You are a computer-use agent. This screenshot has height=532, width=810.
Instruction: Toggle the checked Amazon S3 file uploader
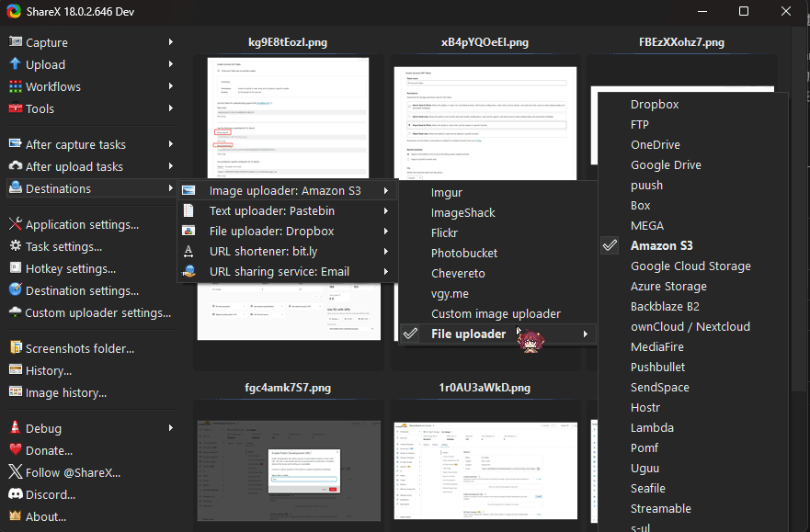(661, 245)
